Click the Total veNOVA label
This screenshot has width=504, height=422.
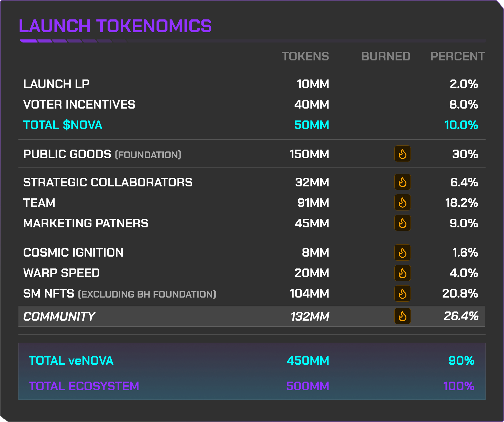click(71, 361)
